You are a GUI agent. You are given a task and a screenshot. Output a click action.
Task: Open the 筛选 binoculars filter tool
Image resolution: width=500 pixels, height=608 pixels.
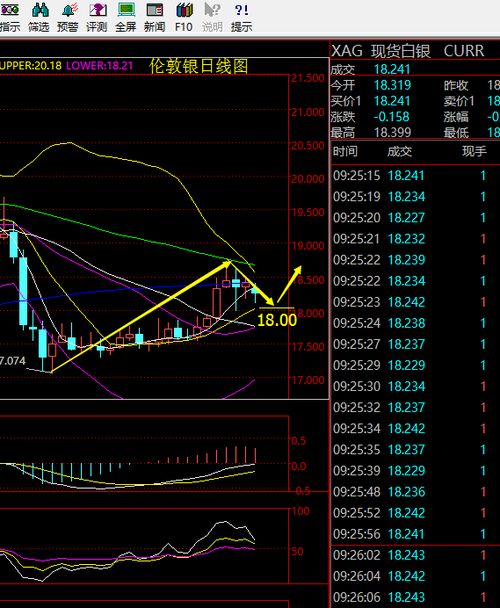pyautogui.click(x=39, y=17)
